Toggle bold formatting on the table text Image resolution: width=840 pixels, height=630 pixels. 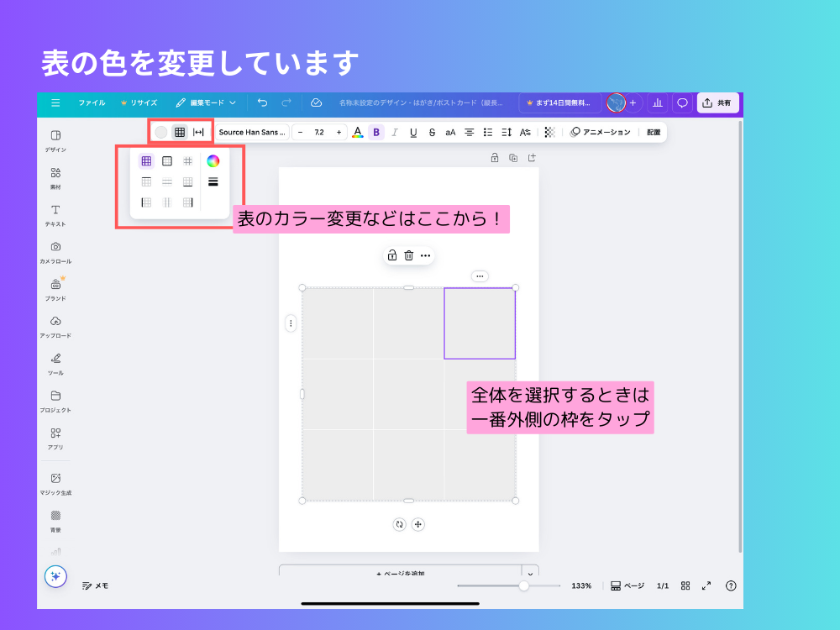[376, 132]
